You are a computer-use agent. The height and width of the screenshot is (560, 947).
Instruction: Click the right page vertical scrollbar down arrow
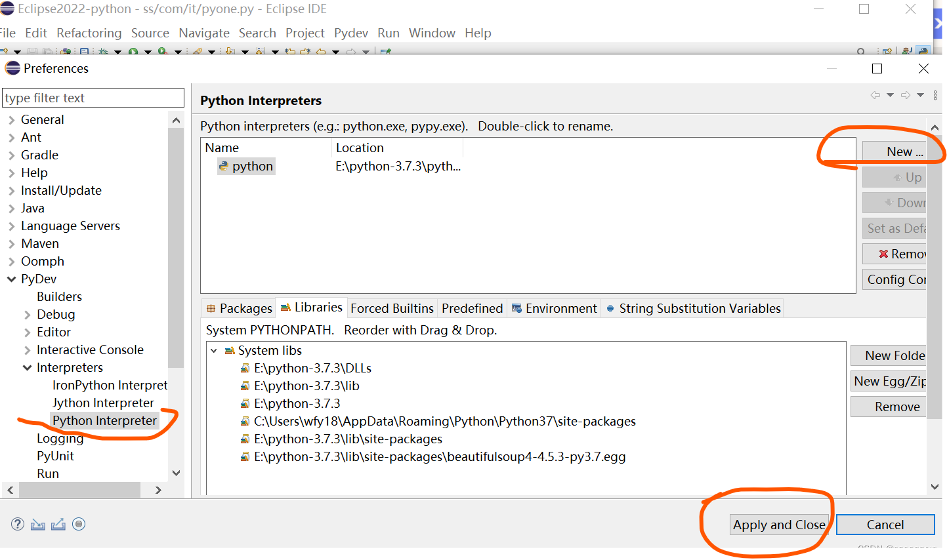point(935,487)
